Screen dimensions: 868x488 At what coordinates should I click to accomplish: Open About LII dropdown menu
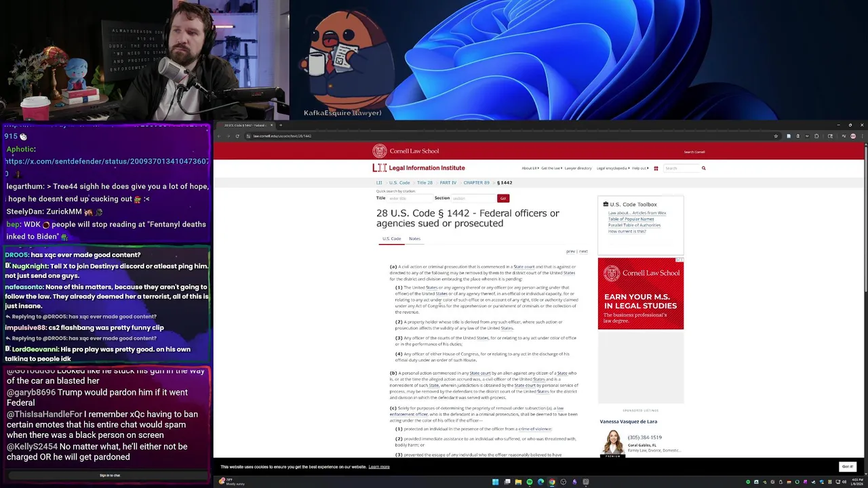click(530, 168)
